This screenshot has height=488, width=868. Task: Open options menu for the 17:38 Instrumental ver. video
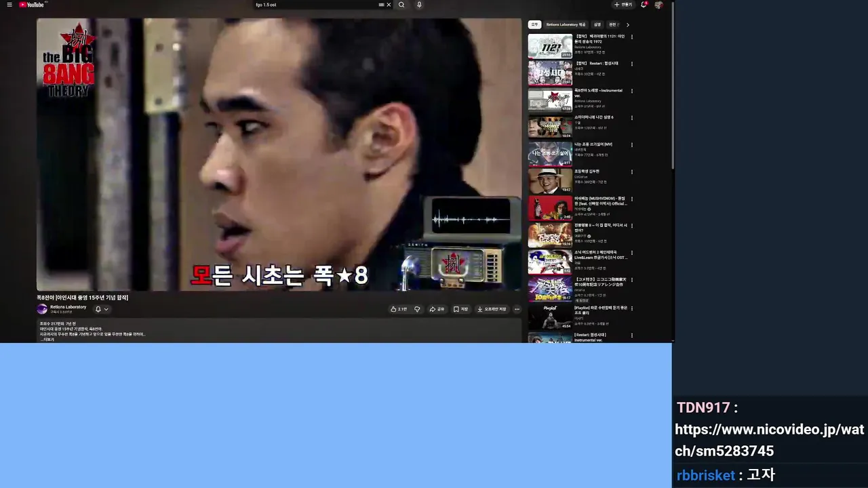632,91
